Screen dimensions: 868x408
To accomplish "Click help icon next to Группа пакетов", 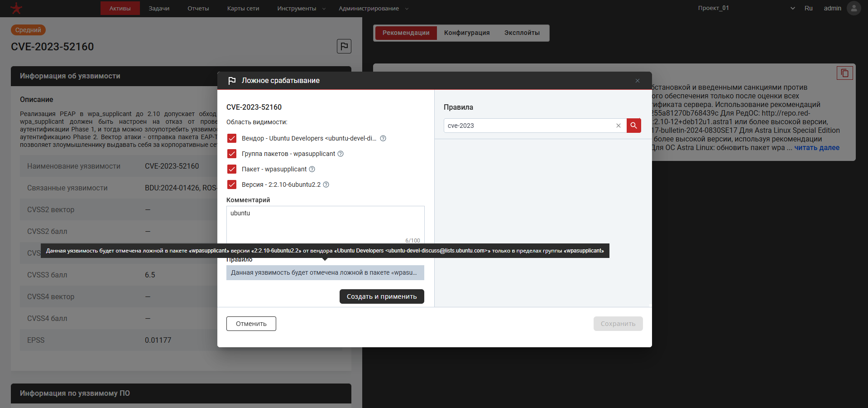I will 340,154.
